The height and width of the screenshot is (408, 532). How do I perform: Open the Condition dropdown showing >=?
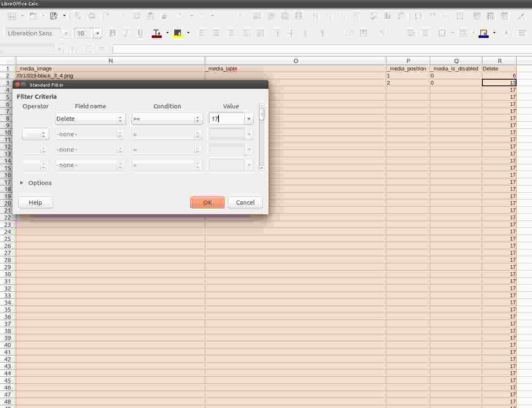tap(167, 119)
